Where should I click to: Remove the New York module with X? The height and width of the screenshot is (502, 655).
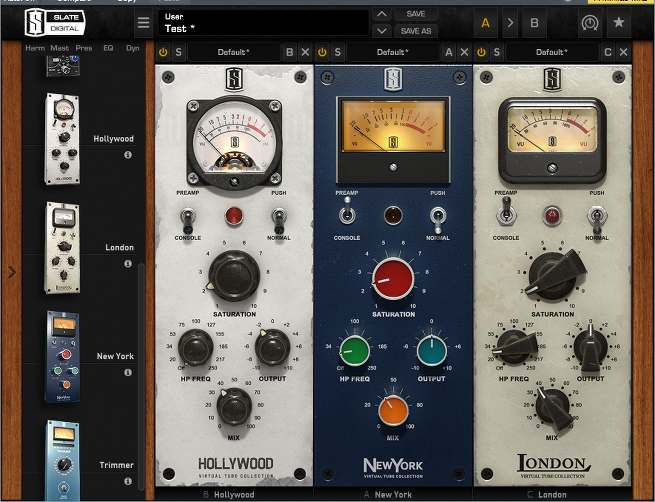465,52
